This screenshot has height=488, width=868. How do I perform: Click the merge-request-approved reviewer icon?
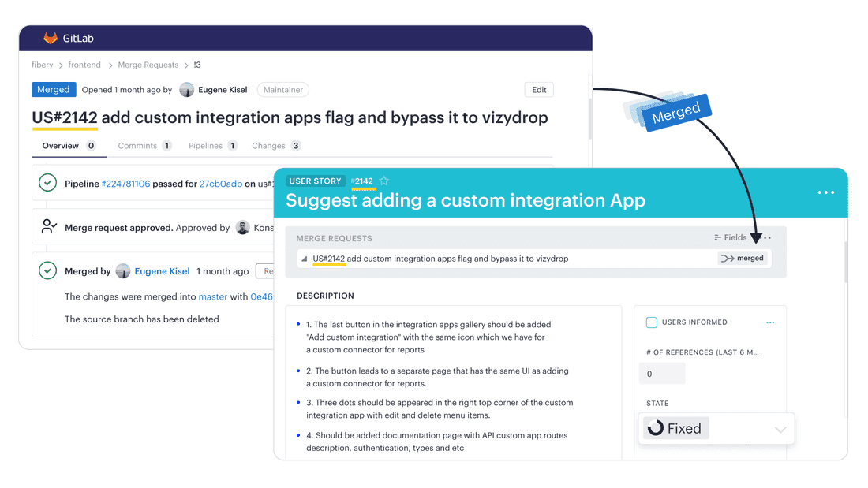click(48, 227)
